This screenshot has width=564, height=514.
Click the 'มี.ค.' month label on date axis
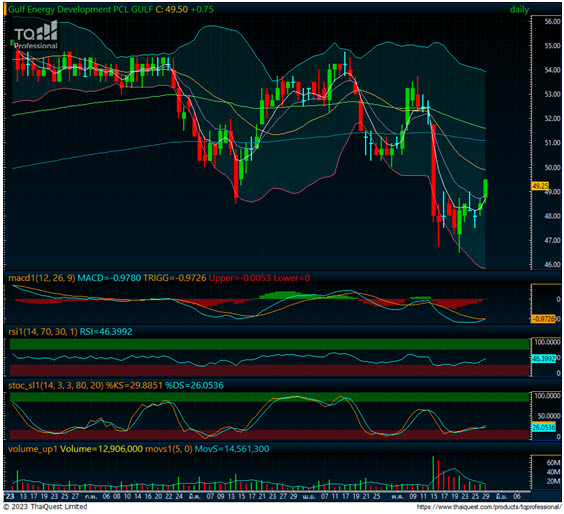pyautogui.click(x=194, y=496)
